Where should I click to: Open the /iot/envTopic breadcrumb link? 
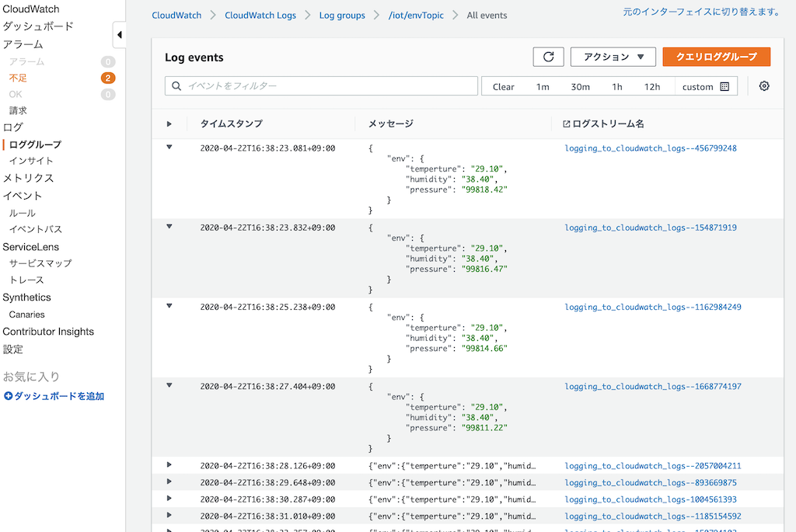coord(417,16)
